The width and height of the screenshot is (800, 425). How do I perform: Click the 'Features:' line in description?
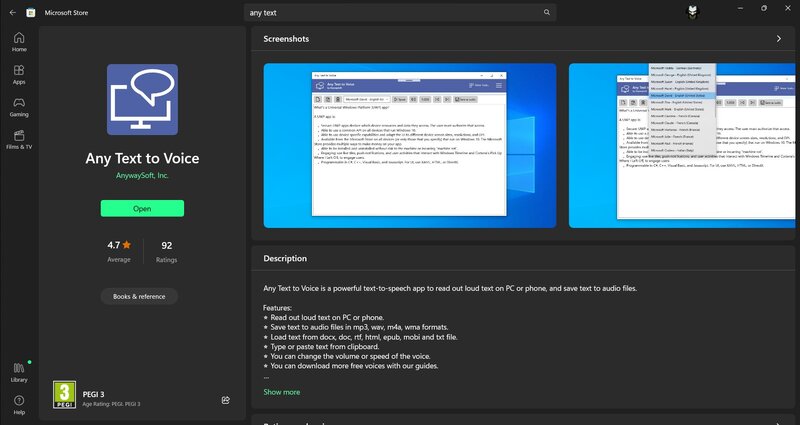click(x=278, y=308)
